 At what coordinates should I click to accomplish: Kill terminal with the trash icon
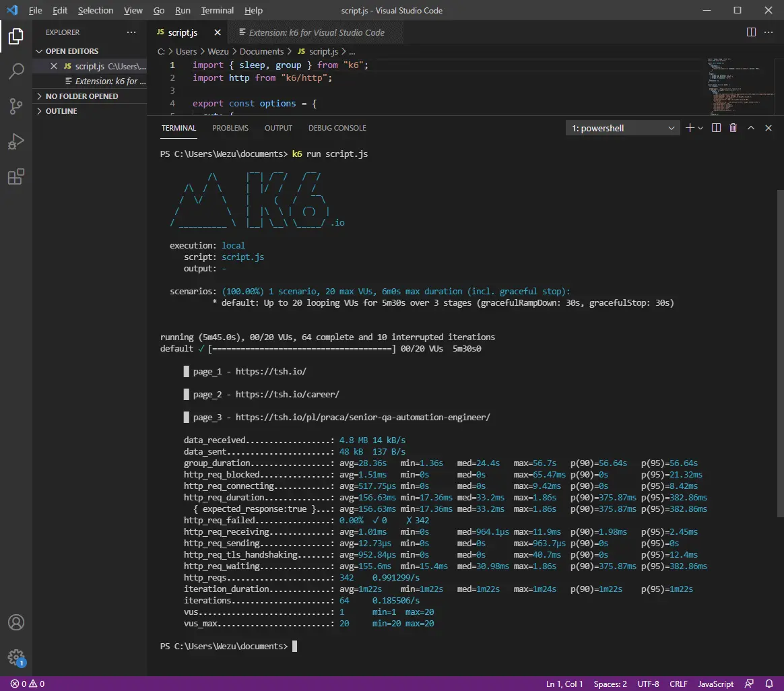point(733,128)
